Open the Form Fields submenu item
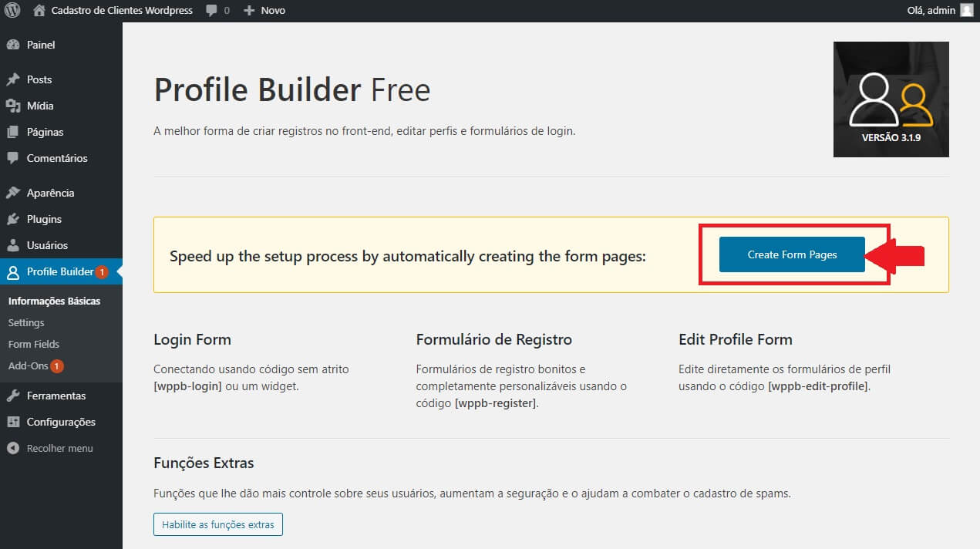 point(34,344)
